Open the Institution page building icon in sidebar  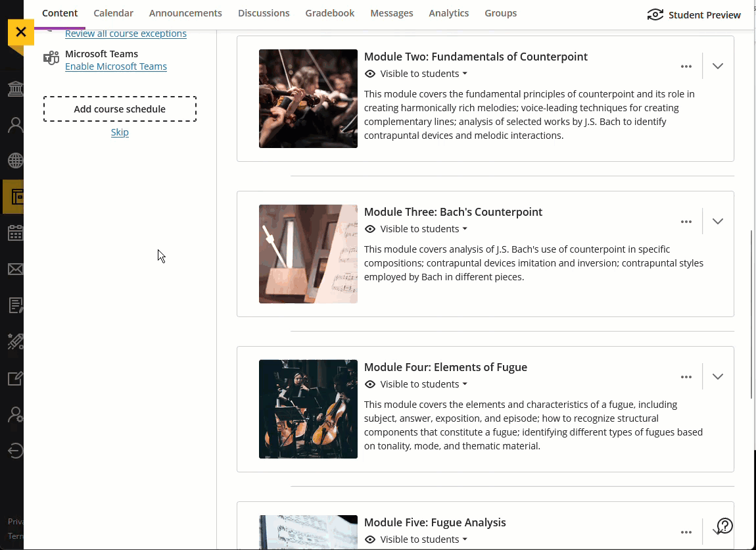pyautogui.click(x=15, y=89)
